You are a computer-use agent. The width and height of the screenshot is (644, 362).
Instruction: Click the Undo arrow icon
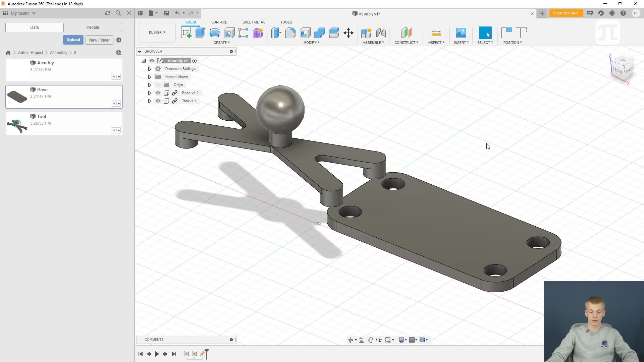177,13
